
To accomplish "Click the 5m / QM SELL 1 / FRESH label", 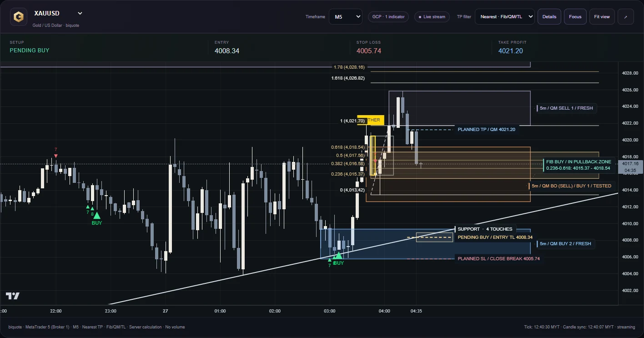I will click(566, 108).
